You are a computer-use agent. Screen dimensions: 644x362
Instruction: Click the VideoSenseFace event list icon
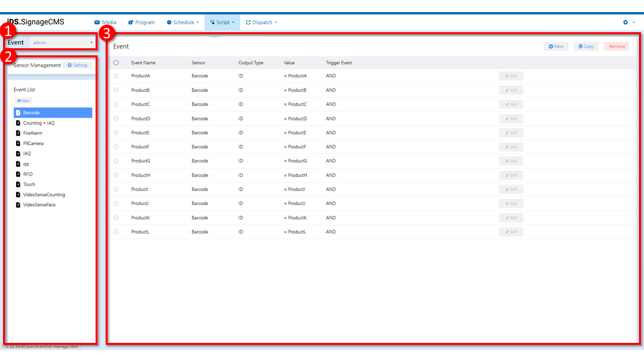click(18, 205)
